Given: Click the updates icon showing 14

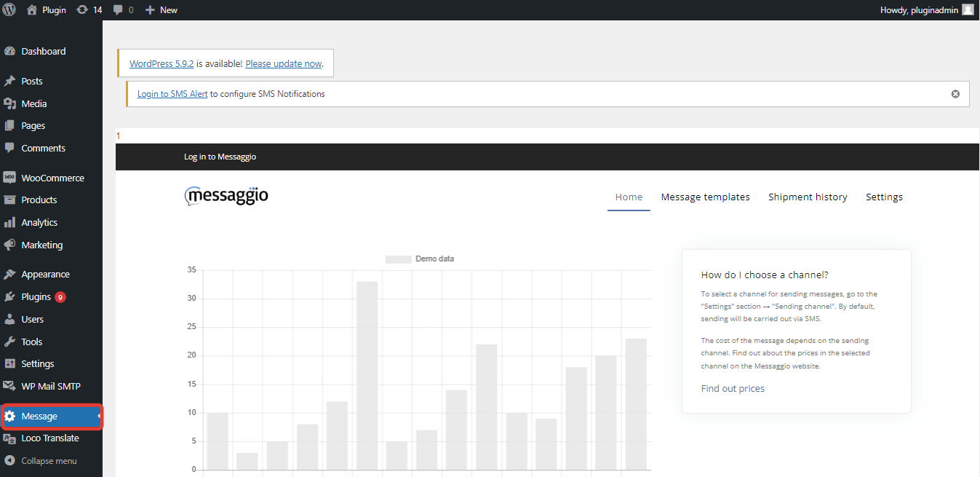Looking at the screenshot, I should pyautogui.click(x=82, y=9).
